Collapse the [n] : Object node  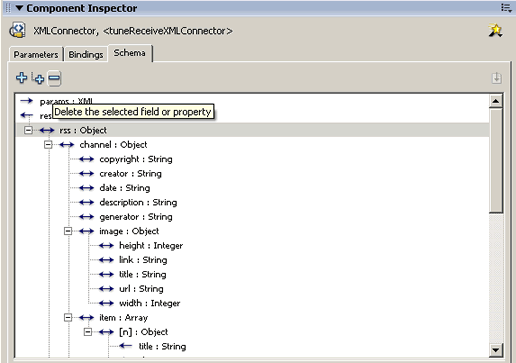point(88,332)
